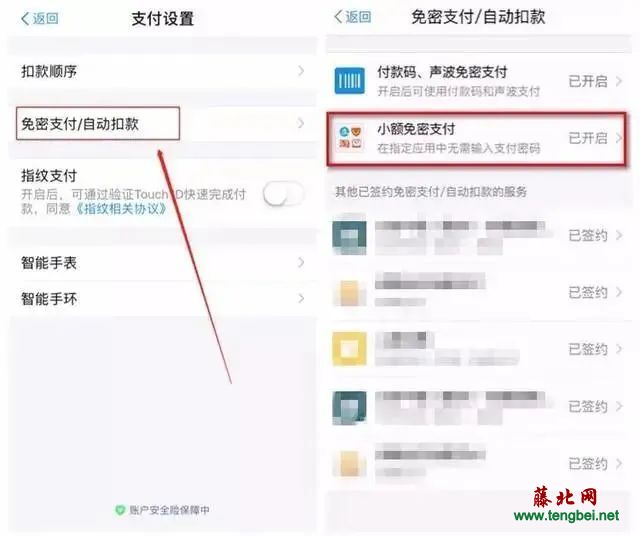Image resolution: width=640 pixels, height=536 pixels.
Task: Tap the last orange blurred service icon
Action: [349, 463]
